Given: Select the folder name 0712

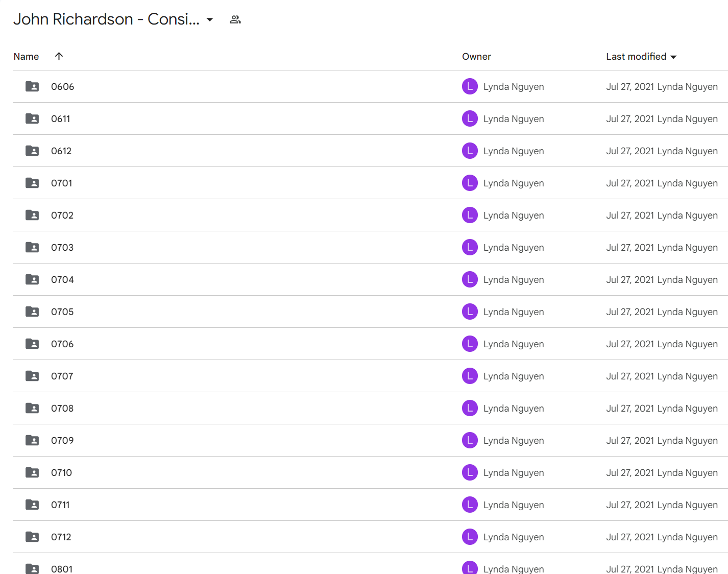Looking at the screenshot, I should [61, 537].
